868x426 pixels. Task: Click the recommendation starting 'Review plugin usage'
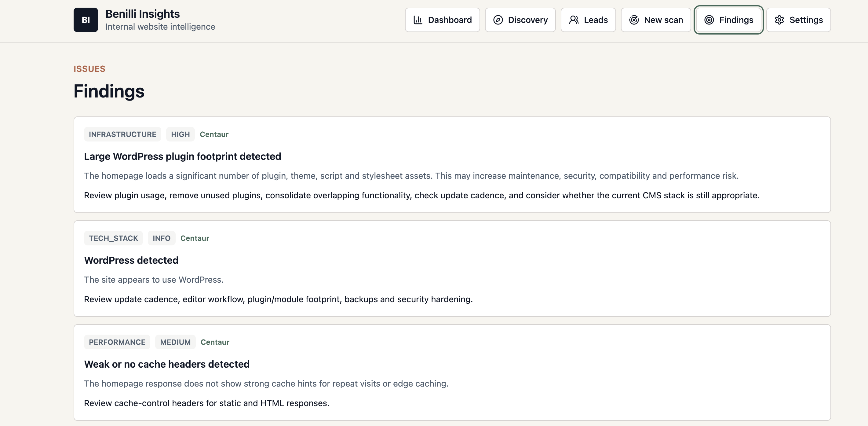pos(421,195)
